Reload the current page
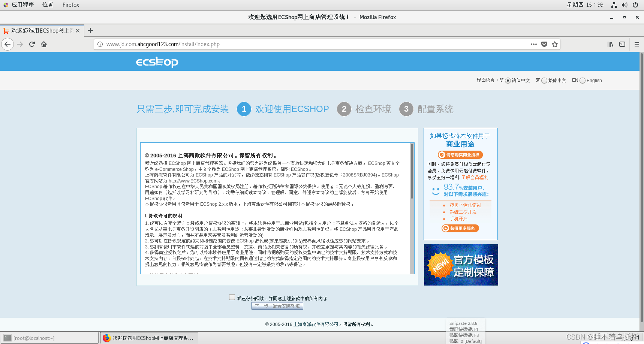644x344 pixels. (32, 44)
